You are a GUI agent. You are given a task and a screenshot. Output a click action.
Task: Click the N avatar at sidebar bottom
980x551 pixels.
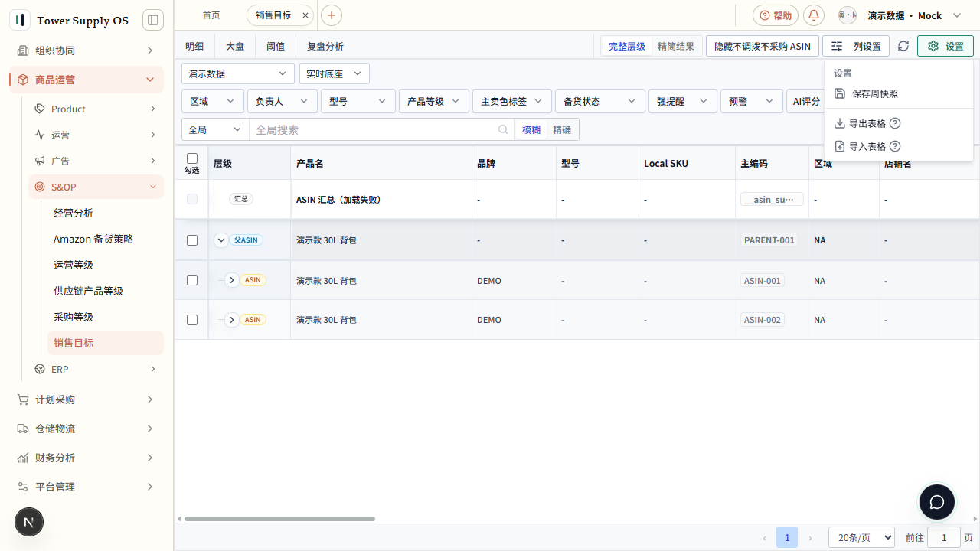[29, 522]
